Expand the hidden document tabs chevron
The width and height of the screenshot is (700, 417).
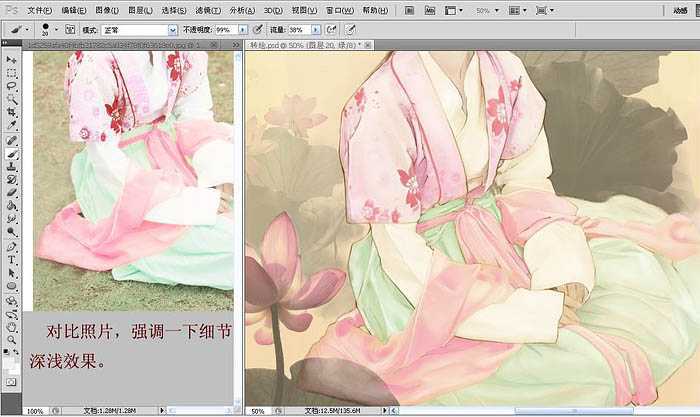236,45
